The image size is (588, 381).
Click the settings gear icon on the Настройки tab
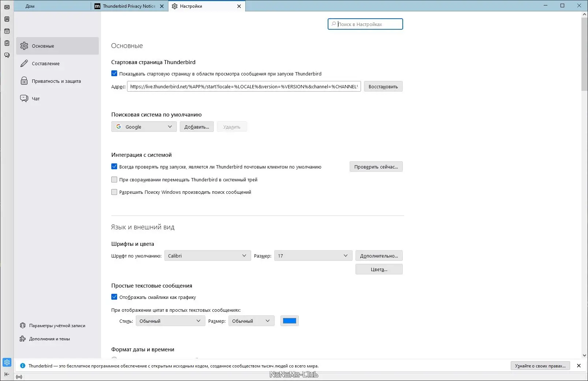[x=175, y=6]
